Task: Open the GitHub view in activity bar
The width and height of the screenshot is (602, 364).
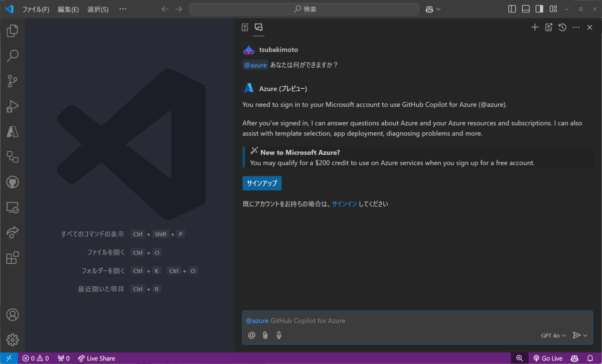Action: tap(13, 182)
